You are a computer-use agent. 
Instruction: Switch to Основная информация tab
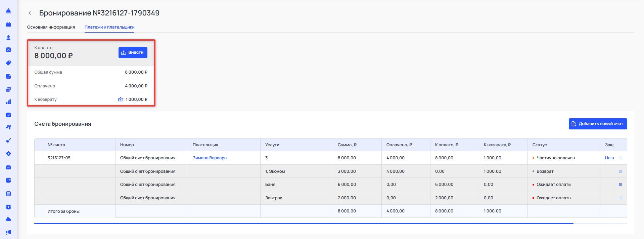tap(51, 27)
